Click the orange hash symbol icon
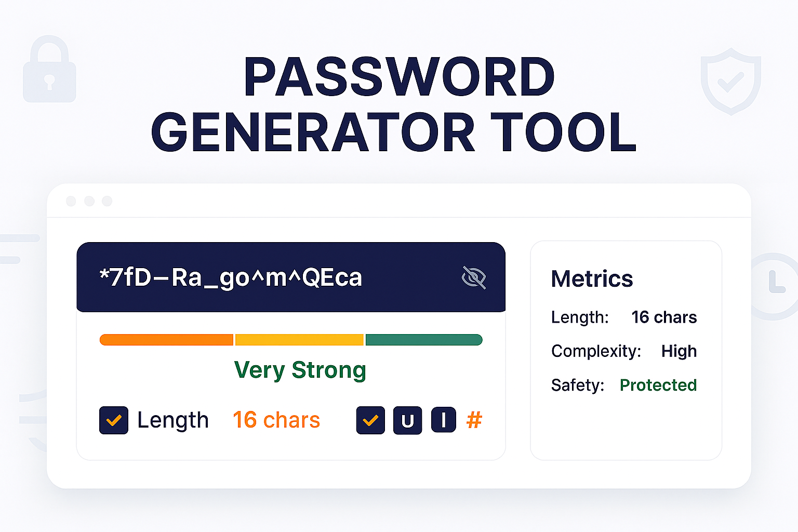The height and width of the screenshot is (532, 798). [x=474, y=420]
